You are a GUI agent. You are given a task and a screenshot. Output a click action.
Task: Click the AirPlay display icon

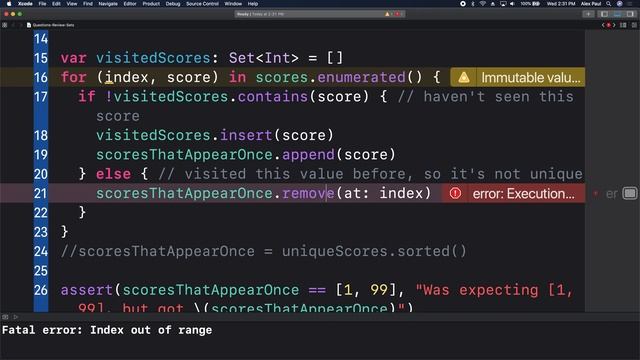(x=503, y=4)
